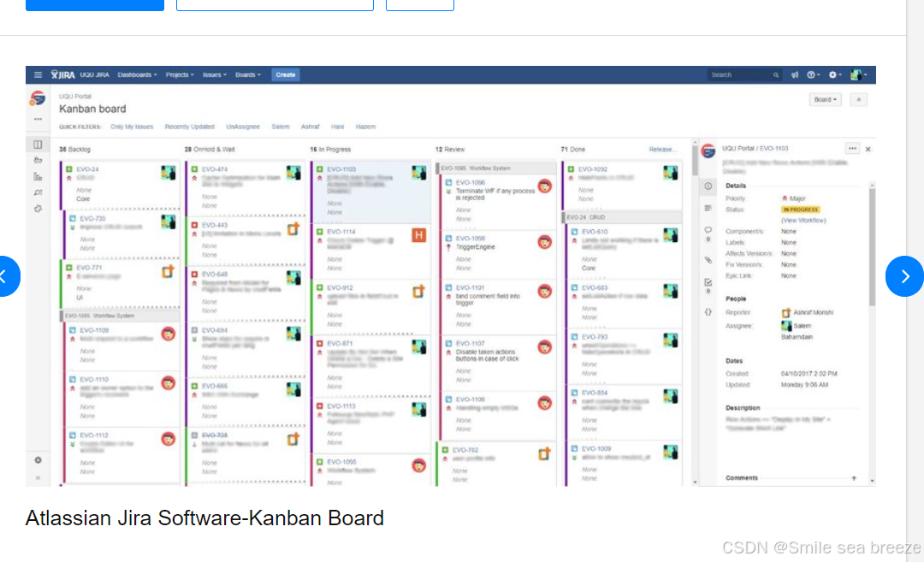The height and width of the screenshot is (562, 924).
Task: Open the UQU Portal project avatar
Action: point(38,98)
